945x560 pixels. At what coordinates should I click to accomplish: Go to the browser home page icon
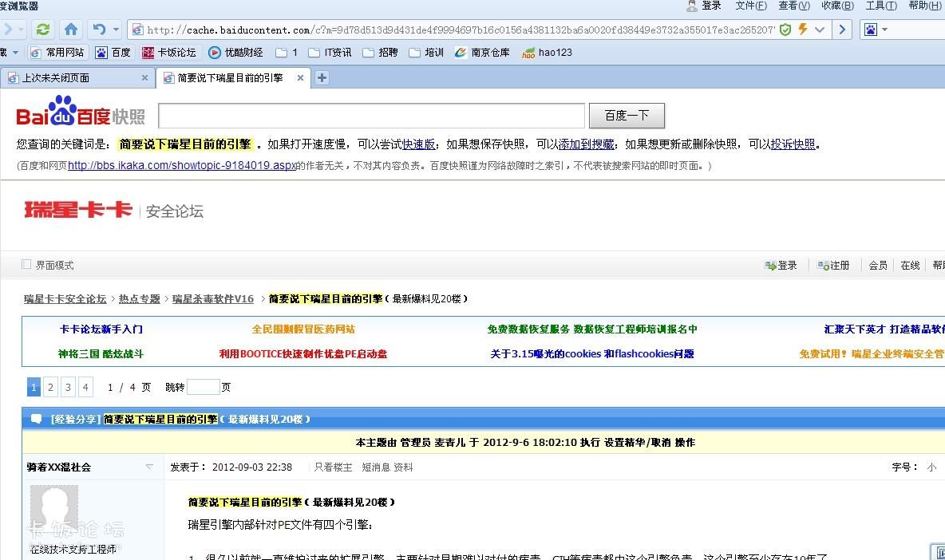(x=71, y=30)
